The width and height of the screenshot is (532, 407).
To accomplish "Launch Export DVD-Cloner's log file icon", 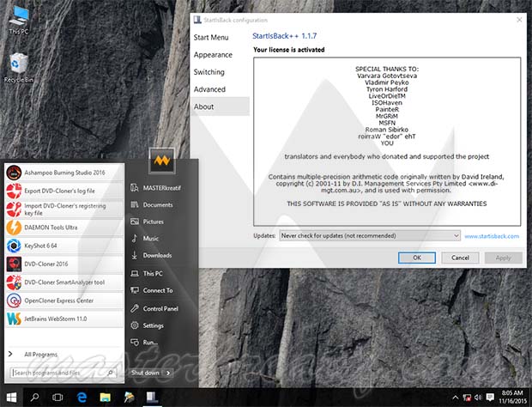I will pos(14,191).
